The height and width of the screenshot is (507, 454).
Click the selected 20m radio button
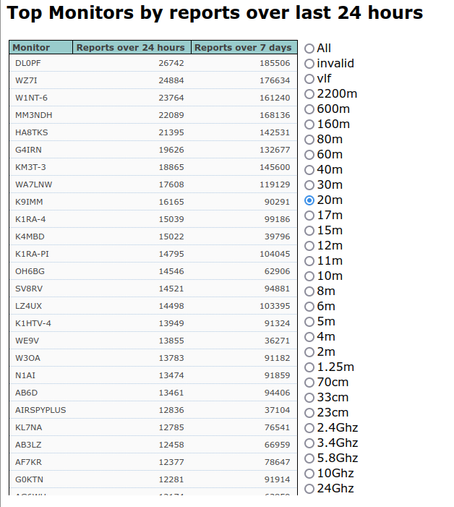309,200
